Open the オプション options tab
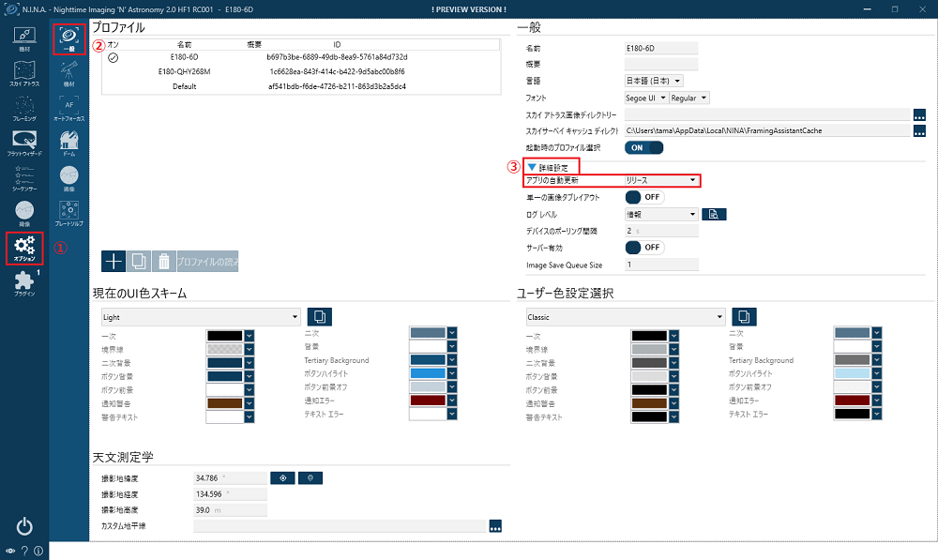 pyautogui.click(x=24, y=249)
